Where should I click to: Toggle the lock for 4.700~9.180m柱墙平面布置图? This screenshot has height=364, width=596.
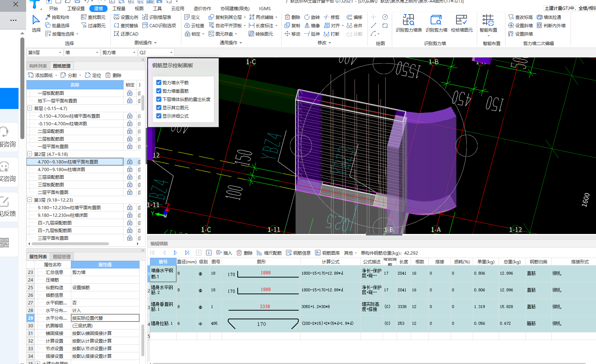coord(130,162)
